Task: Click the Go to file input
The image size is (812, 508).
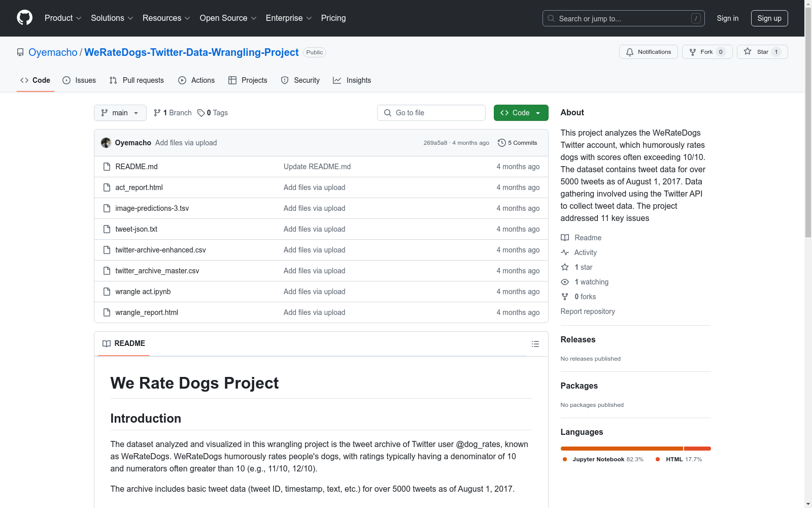Action: [431, 113]
